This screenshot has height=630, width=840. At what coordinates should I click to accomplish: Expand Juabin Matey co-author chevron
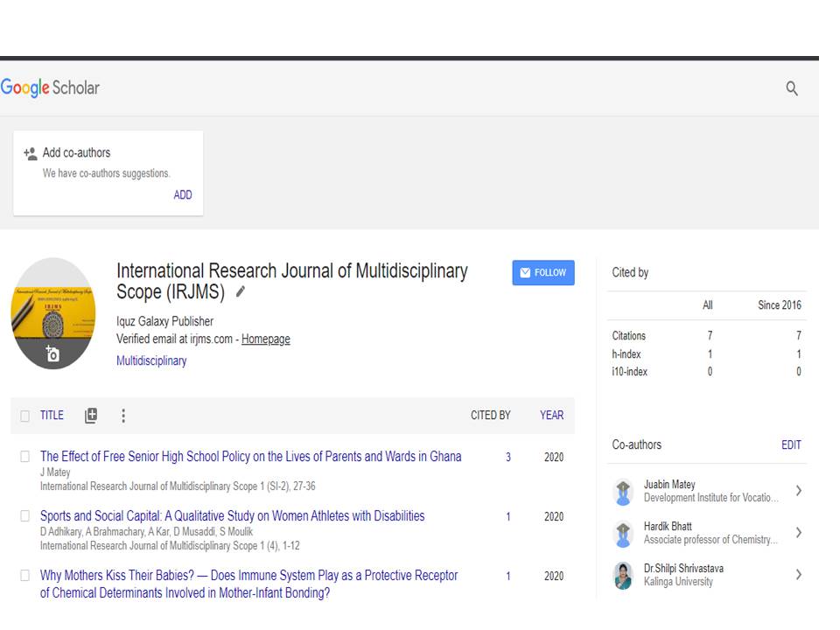(798, 491)
